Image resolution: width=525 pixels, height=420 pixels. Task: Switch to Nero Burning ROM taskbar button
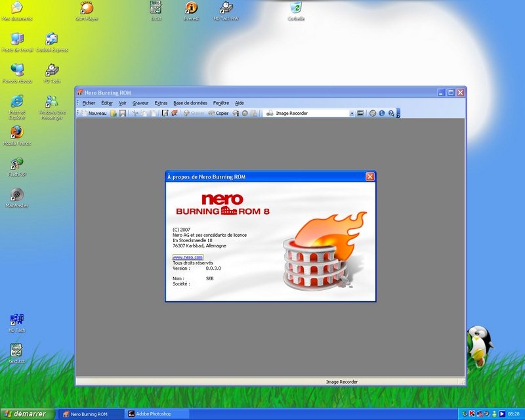pos(91,414)
